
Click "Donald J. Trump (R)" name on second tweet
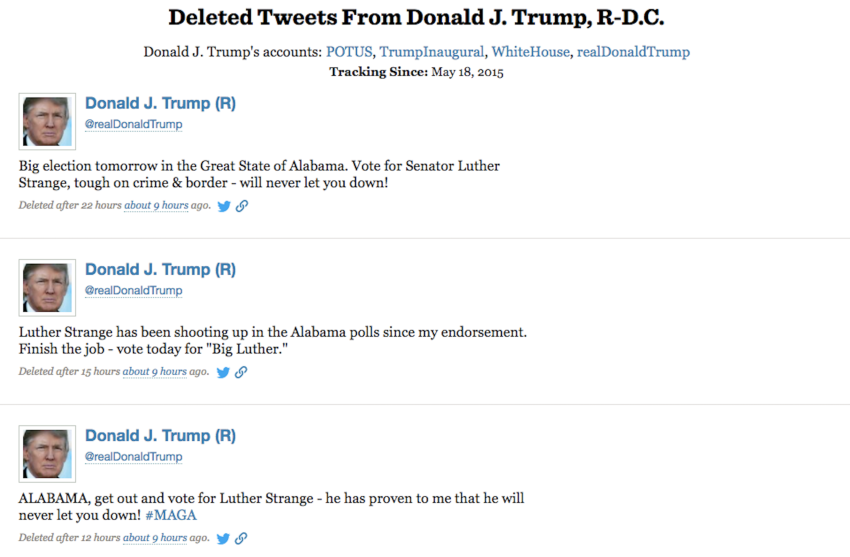160,270
